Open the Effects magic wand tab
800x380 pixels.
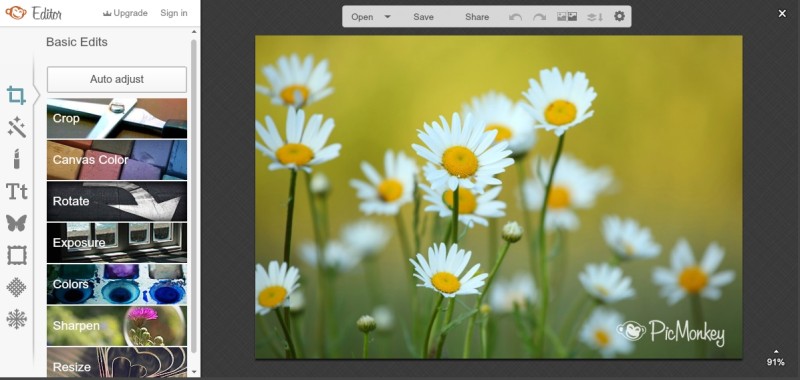tap(16, 128)
